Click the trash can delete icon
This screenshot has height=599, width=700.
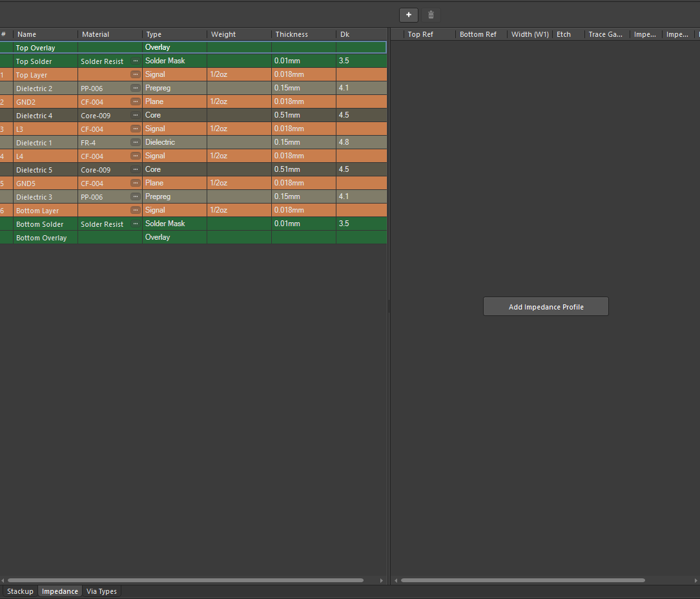point(431,15)
